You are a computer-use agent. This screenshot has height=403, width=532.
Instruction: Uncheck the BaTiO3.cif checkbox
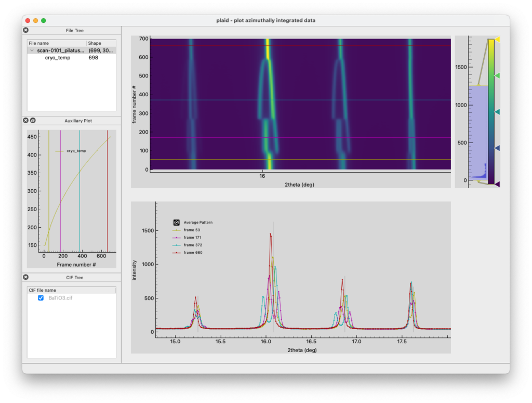tap(41, 298)
